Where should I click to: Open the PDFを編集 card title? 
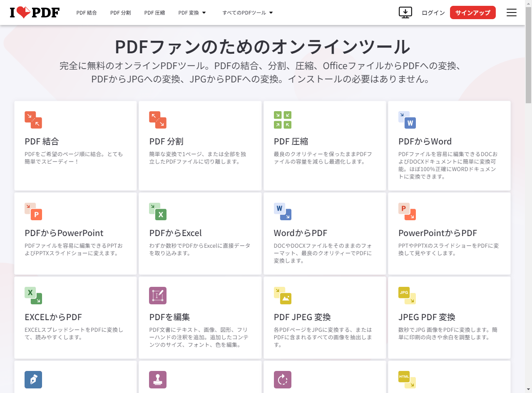point(169,317)
